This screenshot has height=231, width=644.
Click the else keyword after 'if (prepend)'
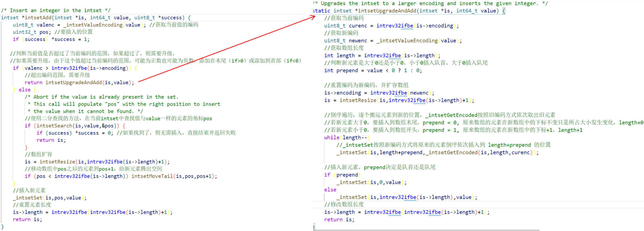[x=330, y=189]
